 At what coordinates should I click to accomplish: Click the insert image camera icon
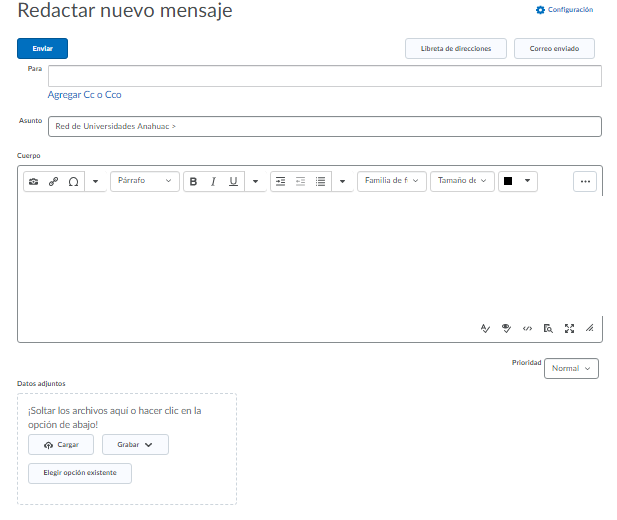coord(34,181)
